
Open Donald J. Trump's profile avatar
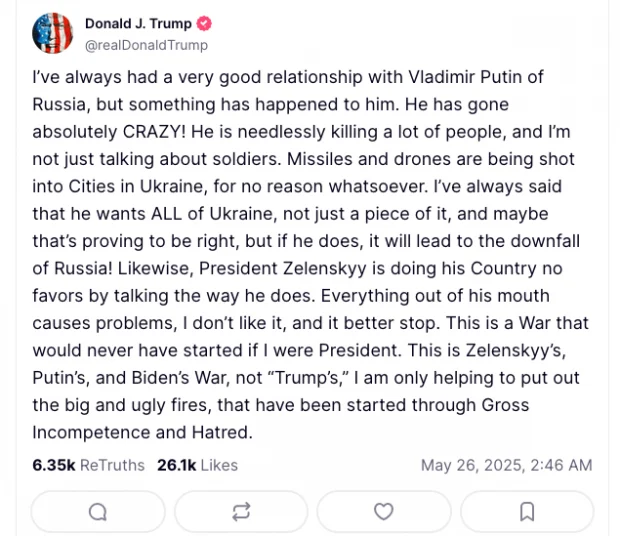click(x=53, y=34)
